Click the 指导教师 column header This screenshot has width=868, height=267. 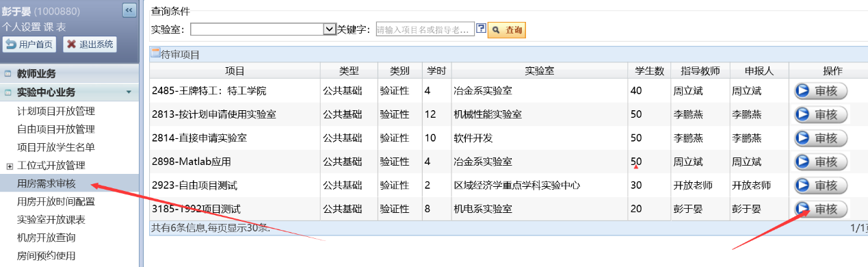[x=700, y=71]
